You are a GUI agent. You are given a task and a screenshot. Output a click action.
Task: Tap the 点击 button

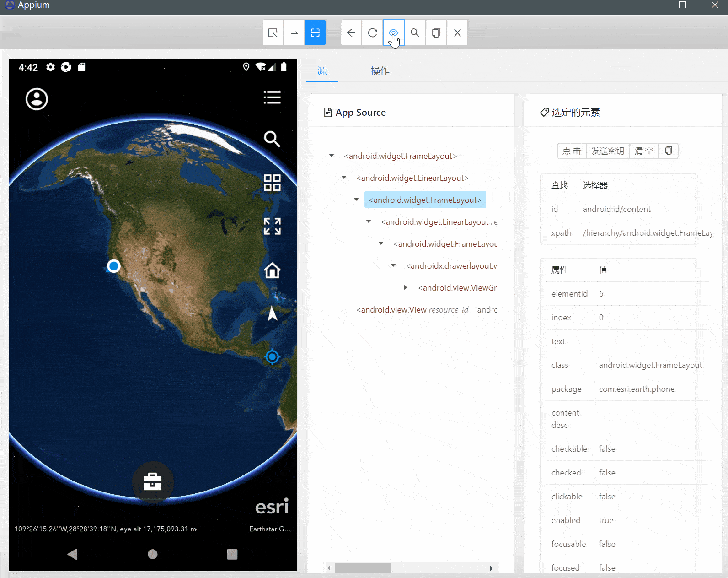coord(572,151)
